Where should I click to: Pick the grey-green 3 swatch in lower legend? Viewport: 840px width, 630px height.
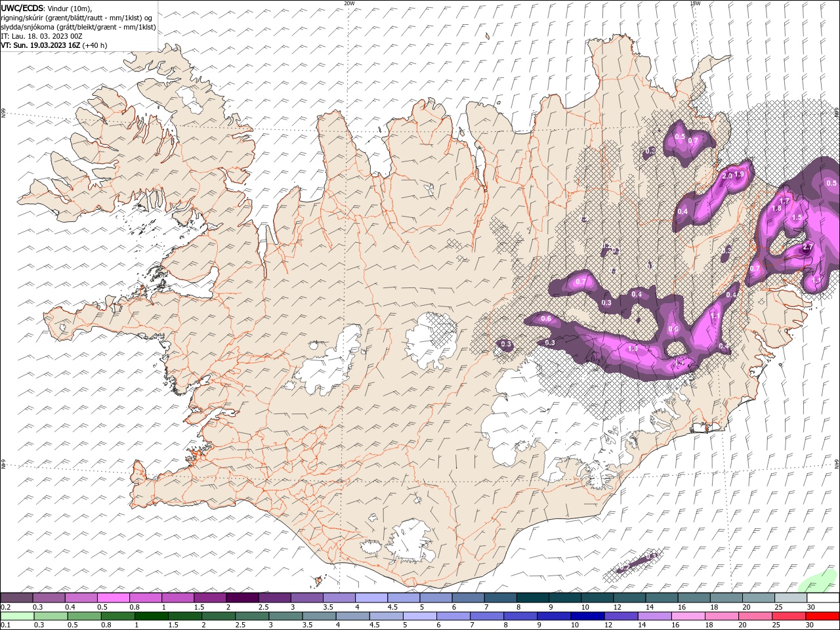click(x=285, y=616)
